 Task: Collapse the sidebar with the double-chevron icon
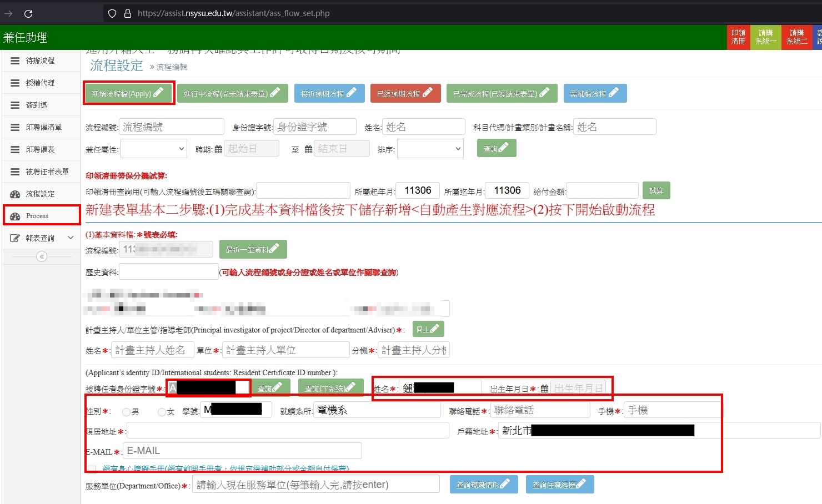tap(42, 256)
